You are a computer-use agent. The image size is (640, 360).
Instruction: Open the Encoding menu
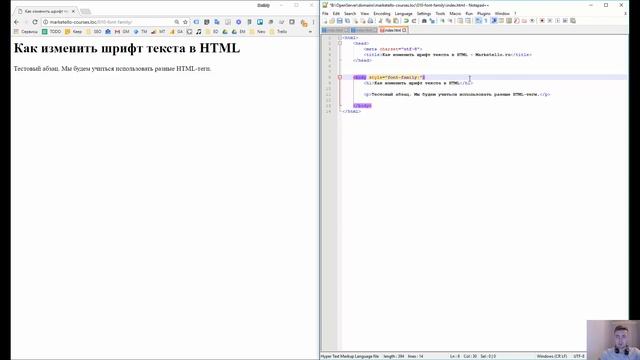click(x=382, y=13)
